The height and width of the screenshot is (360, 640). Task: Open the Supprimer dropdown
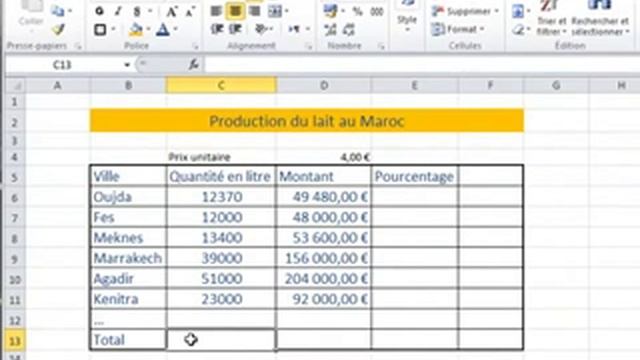pos(465,11)
